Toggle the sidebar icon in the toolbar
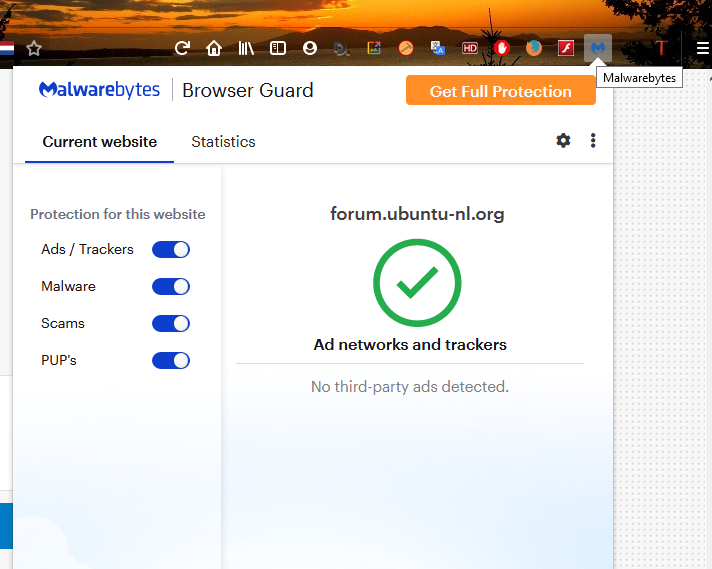Image resolution: width=712 pixels, height=569 pixels. tap(278, 48)
